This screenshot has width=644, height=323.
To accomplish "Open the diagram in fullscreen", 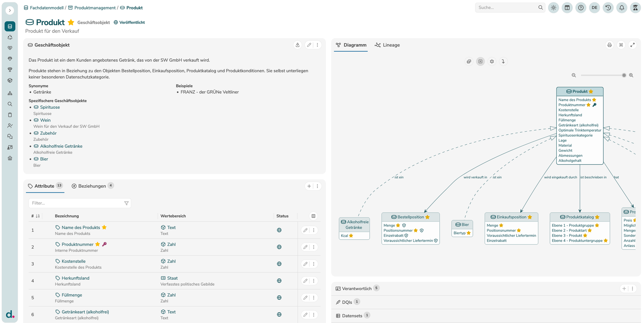I will click(x=632, y=45).
